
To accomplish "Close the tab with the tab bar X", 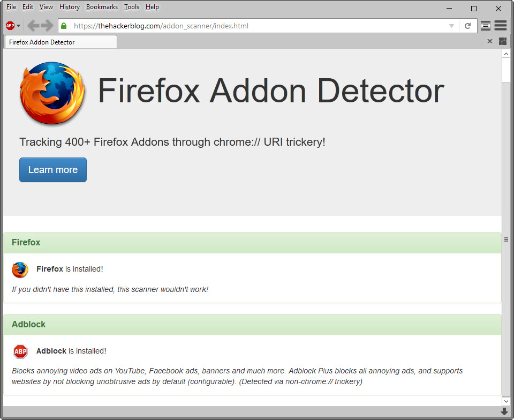I will pyautogui.click(x=490, y=41).
